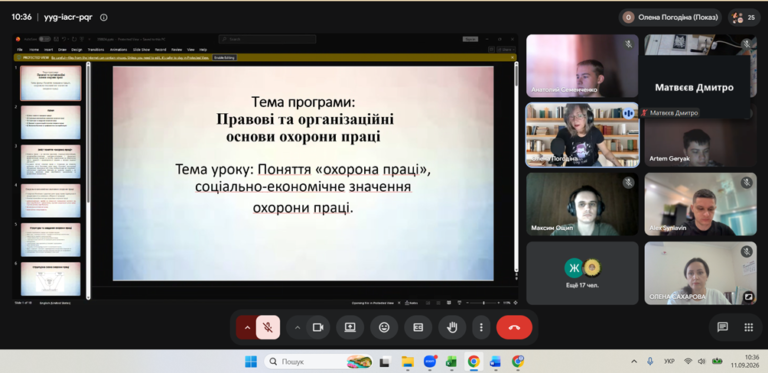Toggle the AutoSave switch in PowerPoint

click(x=45, y=39)
